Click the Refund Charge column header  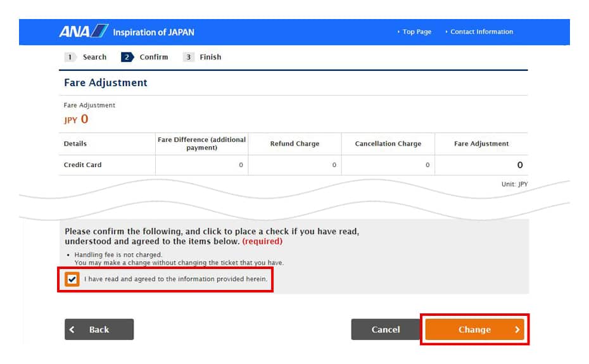294,144
